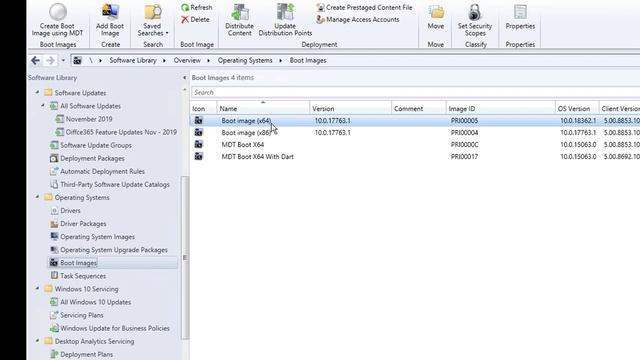
Task: Refresh the boot images list
Action: [x=197, y=7]
